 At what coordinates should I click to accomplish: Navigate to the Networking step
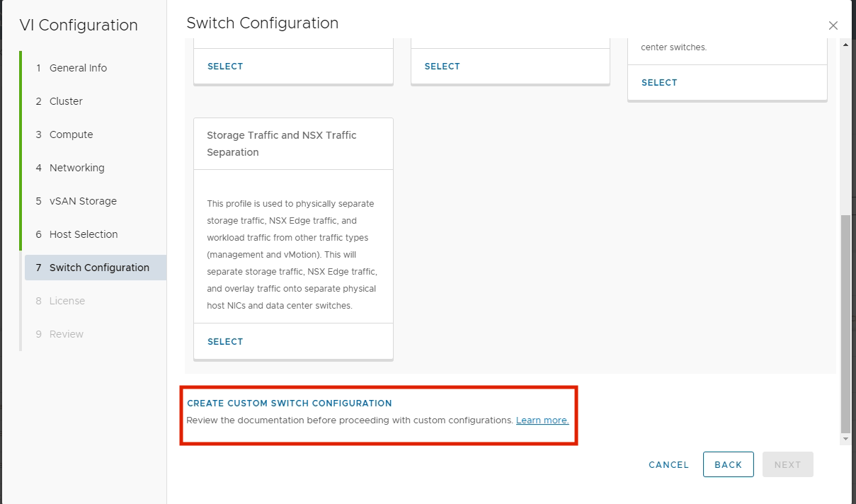(x=76, y=168)
